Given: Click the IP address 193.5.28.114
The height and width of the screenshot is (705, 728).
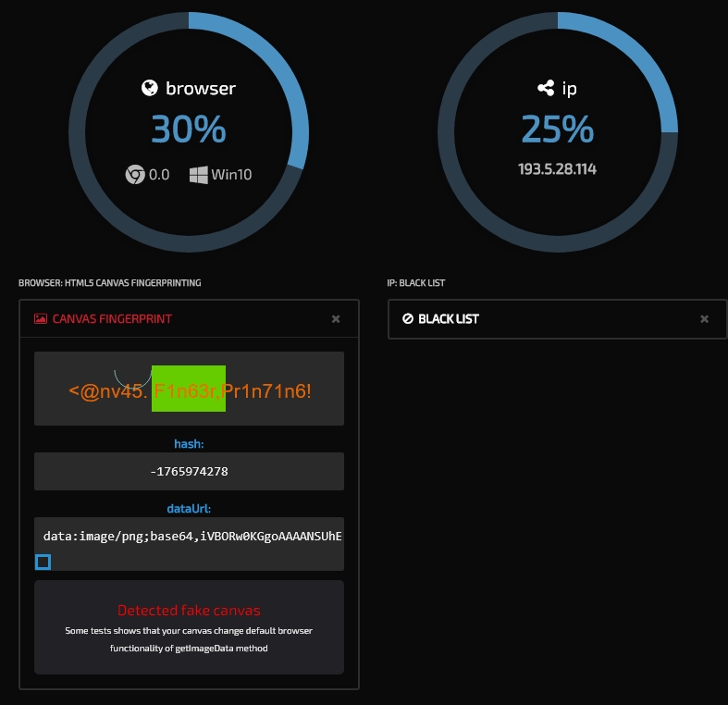Looking at the screenshot, I should tap(557, 168).
